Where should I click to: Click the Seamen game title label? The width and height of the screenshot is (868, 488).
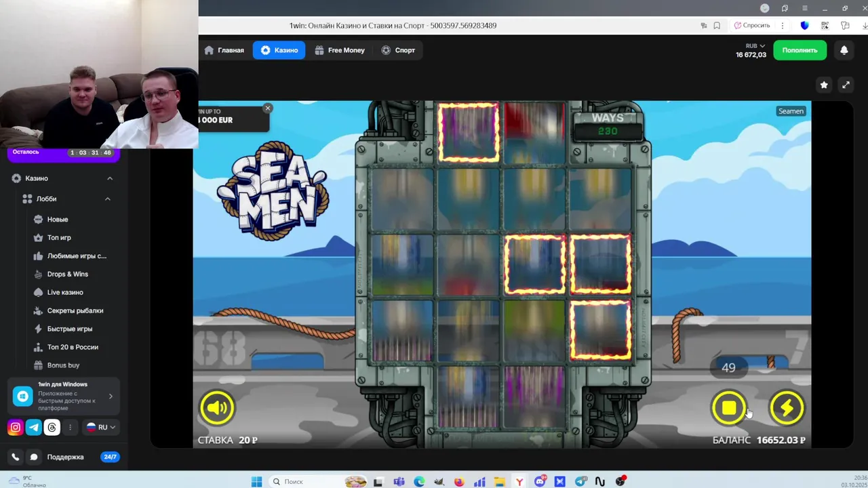point(791,111)
